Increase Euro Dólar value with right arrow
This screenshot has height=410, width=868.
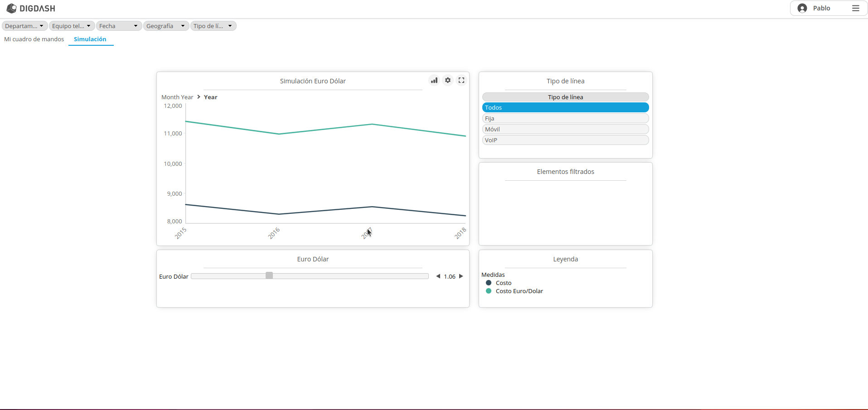pyautogui.click(x=461, y=276)
